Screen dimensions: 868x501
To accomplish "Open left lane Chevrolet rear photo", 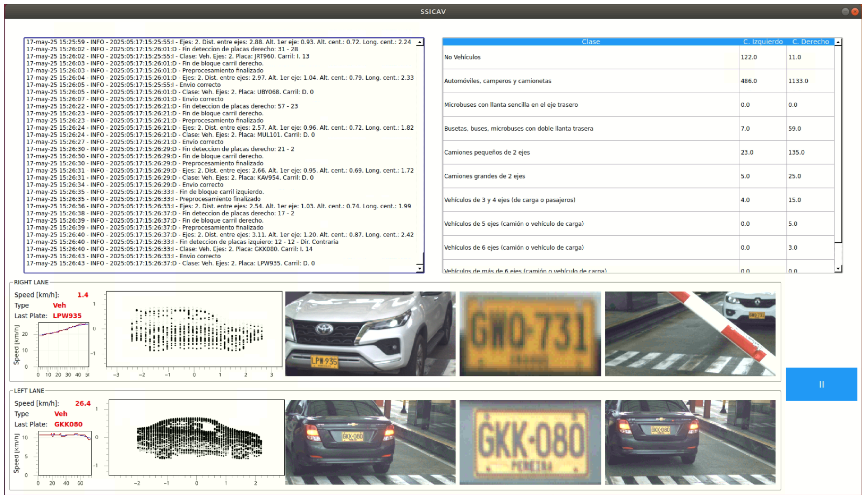I will (370, 442).
